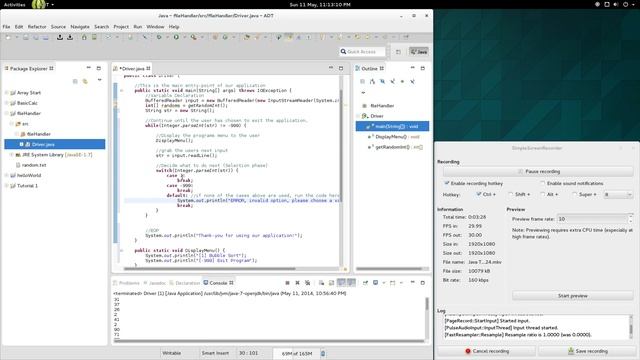Click Sort icon in Outline toolbar
The height and width of the screenshot is (360, 640).
(x=372, y=81)
